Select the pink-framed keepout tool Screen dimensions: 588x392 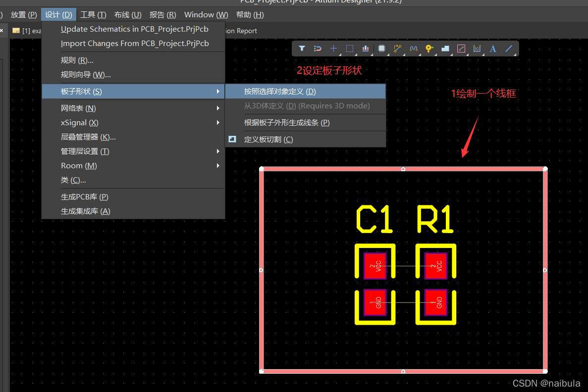click(461, 49)
